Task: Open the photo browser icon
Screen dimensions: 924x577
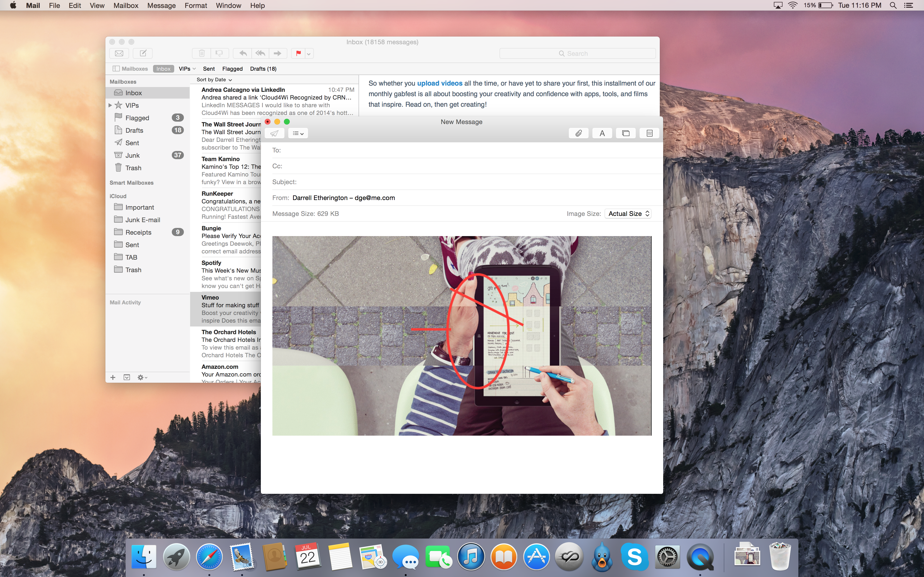Action: pyautogui.click(x=625, y=133)
